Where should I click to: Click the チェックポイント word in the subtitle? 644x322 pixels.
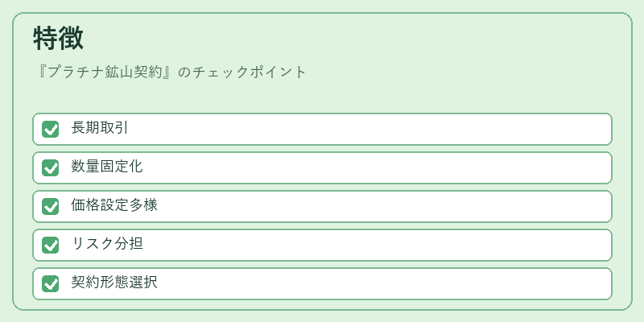coord(250,72)
